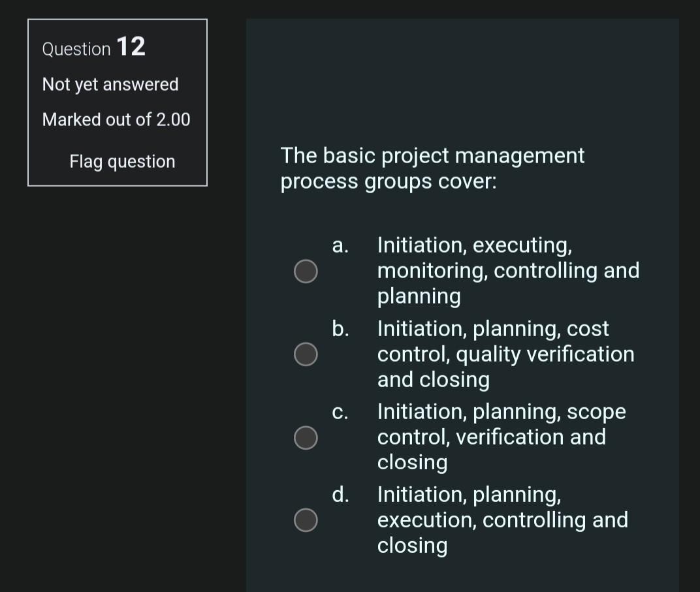Click the word 'Question' in info box
The image size is (700, 592).
[x=76, y=49]
